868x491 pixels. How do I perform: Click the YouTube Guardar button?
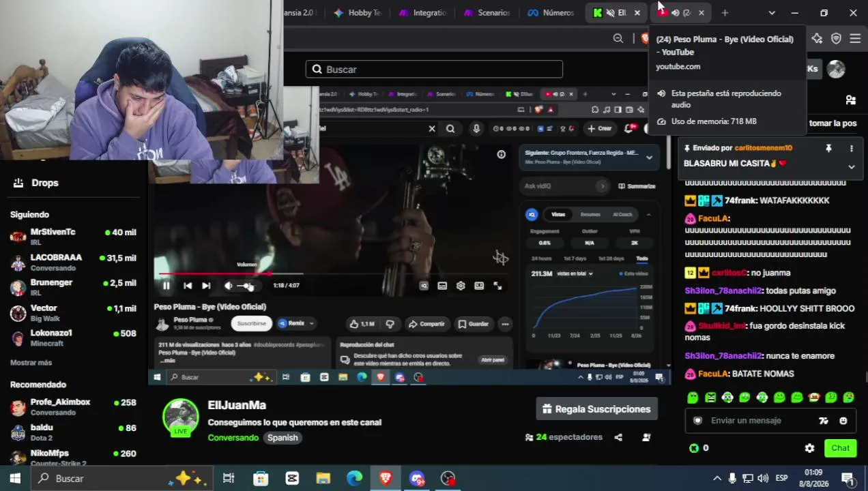473,324
